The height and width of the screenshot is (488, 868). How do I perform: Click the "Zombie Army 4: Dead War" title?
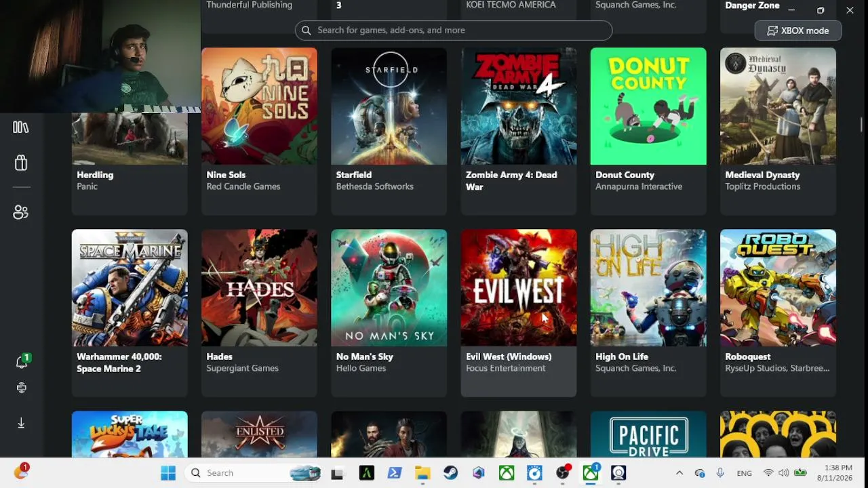pyautogui.click(x=511, y=181)
